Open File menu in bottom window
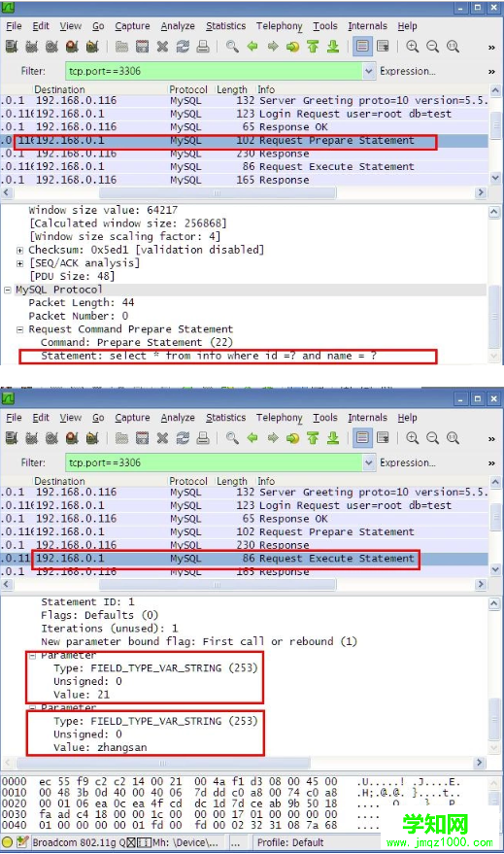The height and width of the screenshot is (854, 504). point(15,418)
